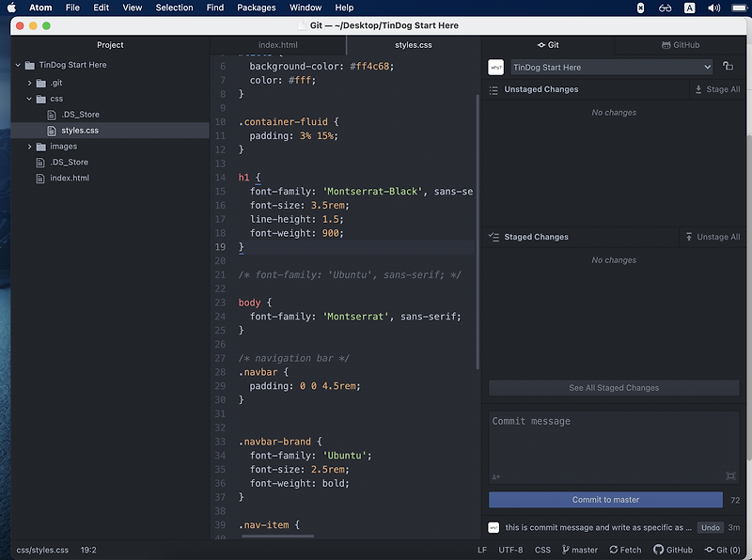Open the Bluetooth icon in the menu bar
The image size is (752, 560).
(x=640, y=8)
